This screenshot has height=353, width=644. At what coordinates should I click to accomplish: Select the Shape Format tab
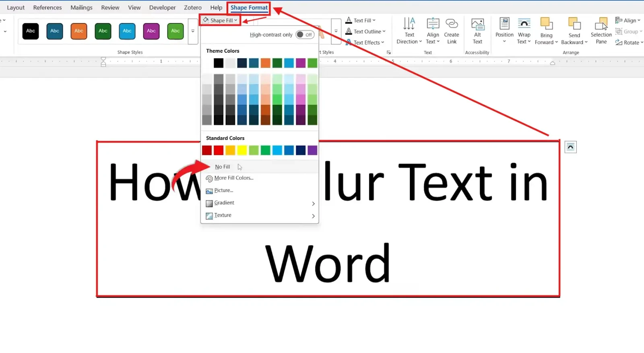pos(249,8)
